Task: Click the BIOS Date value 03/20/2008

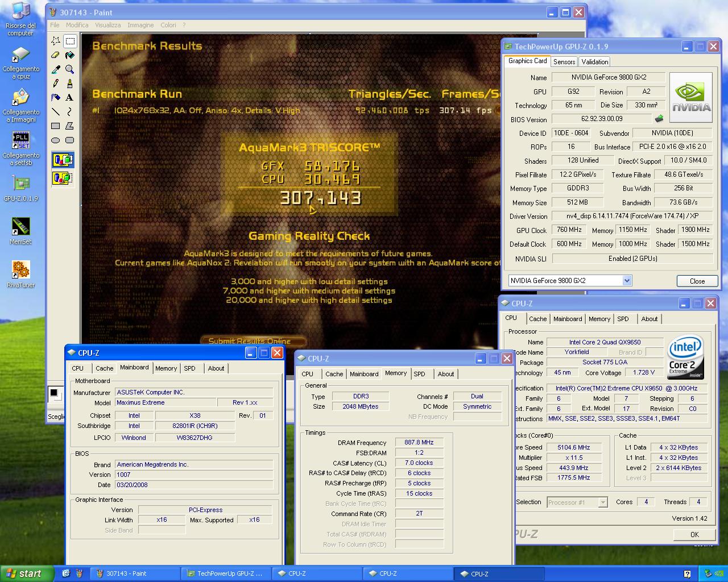Action: point(194,485)
